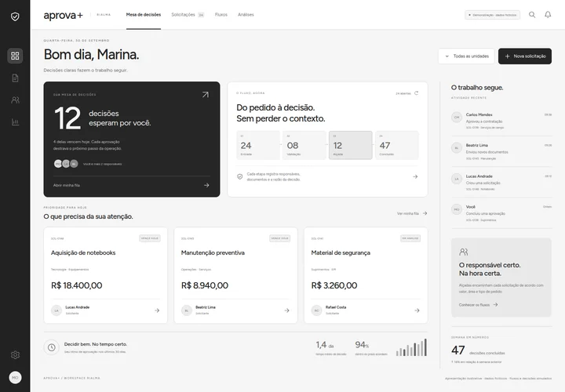Viewport: 565px width, 392px height.
Task: Open the Material de segurança title
Action: (341, 252)
